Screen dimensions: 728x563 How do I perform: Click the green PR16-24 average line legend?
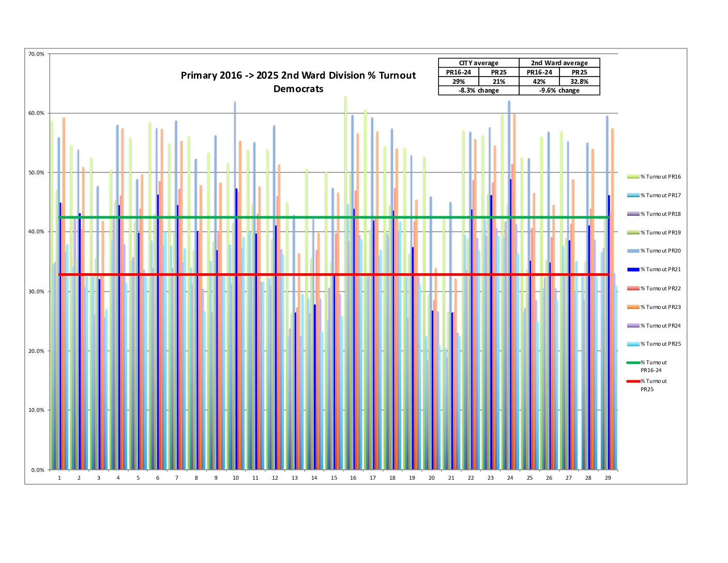(633, 363)
